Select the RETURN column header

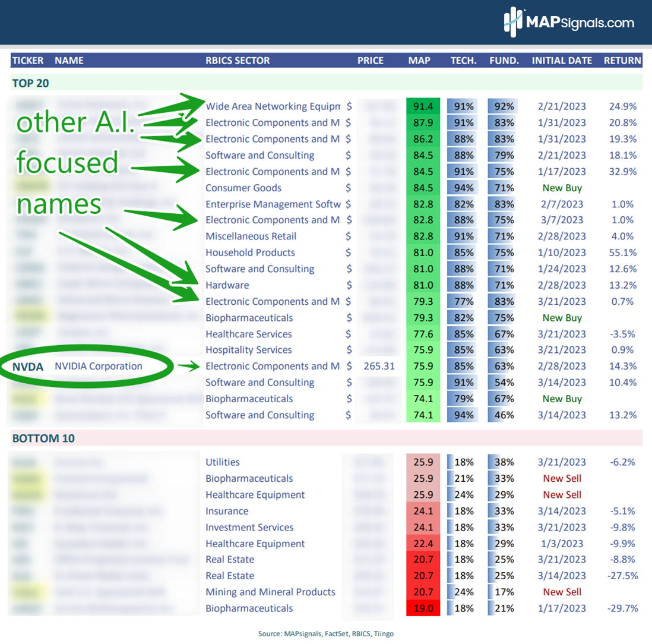pos(622,61)
